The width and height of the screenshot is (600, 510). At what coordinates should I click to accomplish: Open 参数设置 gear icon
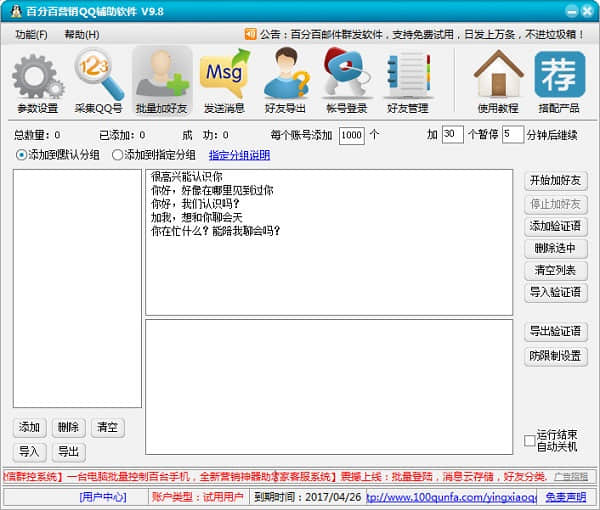click(x=37, y=82)
